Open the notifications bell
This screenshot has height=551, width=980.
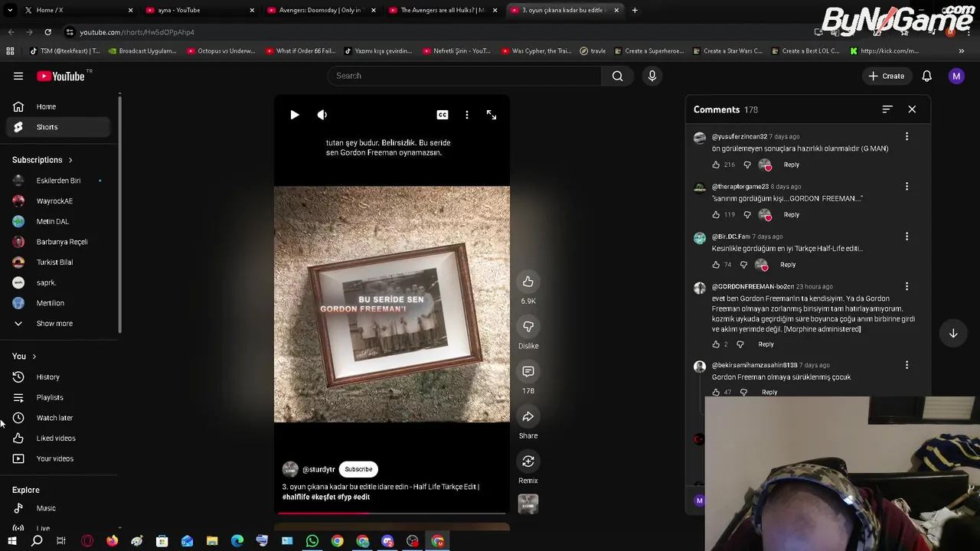pos(926,76)
